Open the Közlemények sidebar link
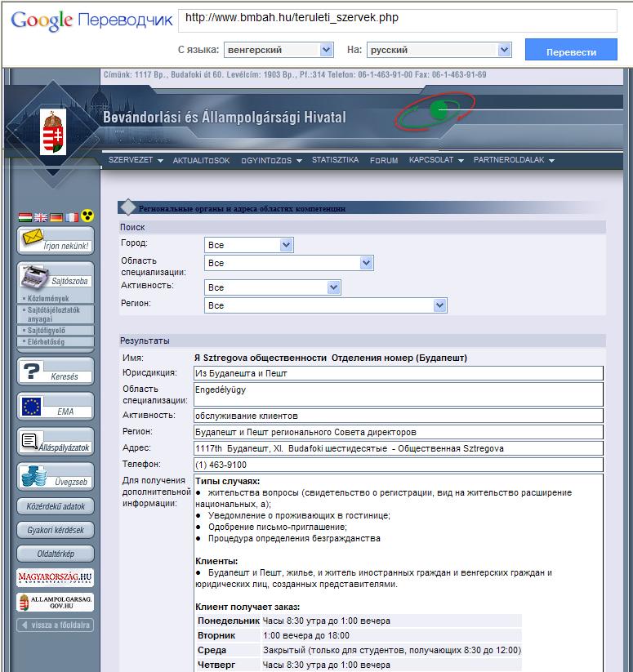633x672 pixels. (48, 298)
